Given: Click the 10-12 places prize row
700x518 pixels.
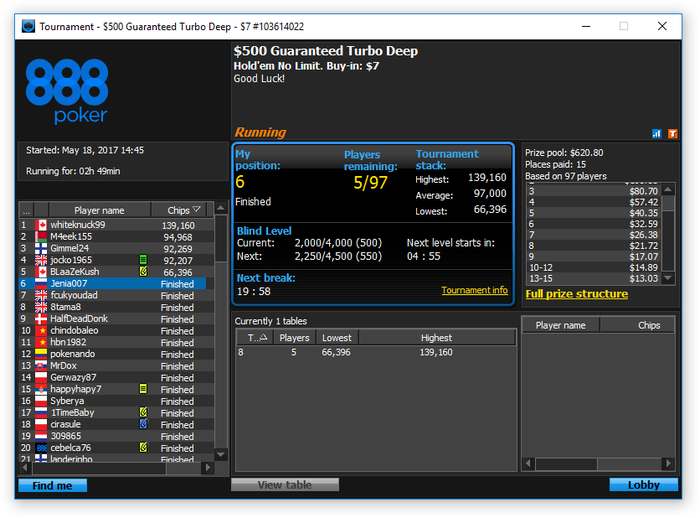Looking at the screenshot, I should [x=593, y=267].
